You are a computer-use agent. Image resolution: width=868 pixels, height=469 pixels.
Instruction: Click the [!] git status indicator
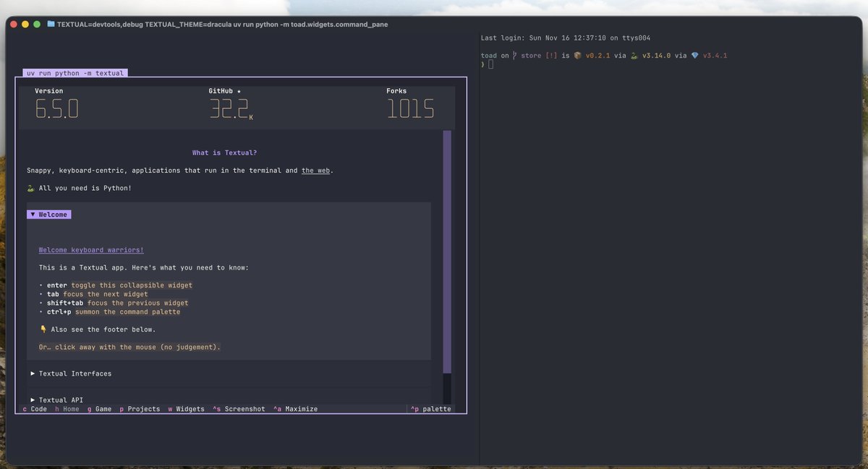coord(551,56)
